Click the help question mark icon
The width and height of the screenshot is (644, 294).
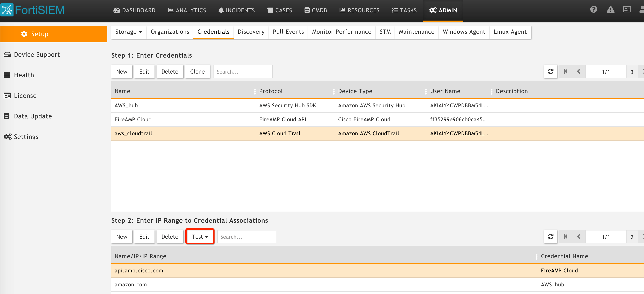click(593, 9)
